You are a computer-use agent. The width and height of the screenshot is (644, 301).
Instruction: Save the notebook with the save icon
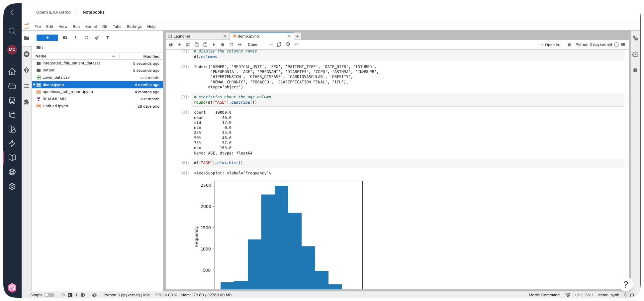171,45
